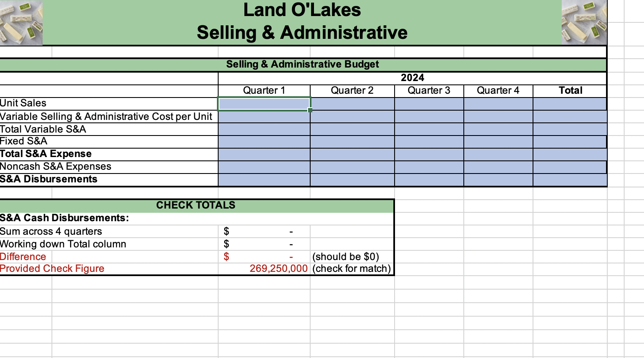Screen dimensions: 644x358
Task: Click the 'Working down Total column' label
Action: point(63,244)
